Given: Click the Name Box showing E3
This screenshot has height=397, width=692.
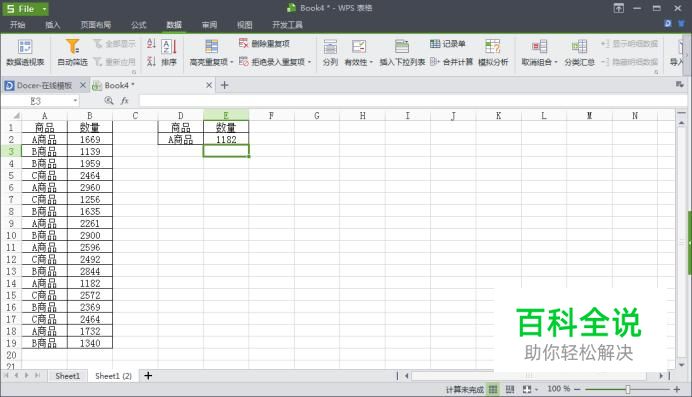Looking at the screenshot, I should (37, 101).
